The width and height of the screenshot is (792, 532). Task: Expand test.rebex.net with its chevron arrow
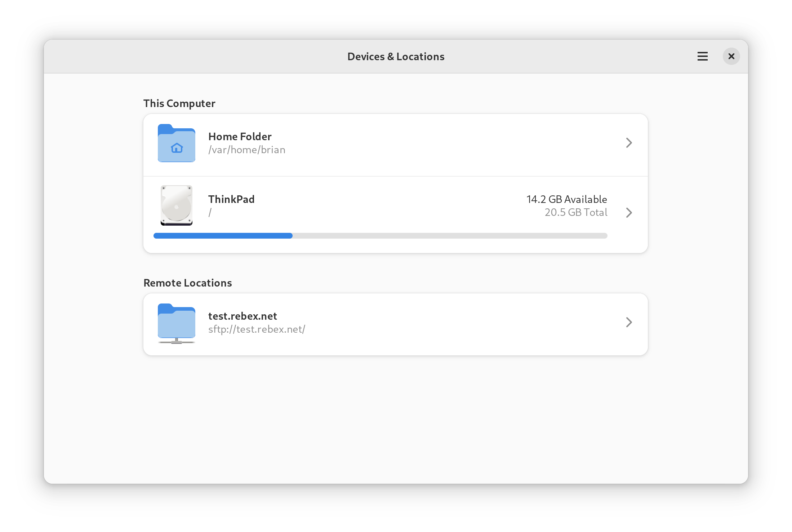(628, 322)
